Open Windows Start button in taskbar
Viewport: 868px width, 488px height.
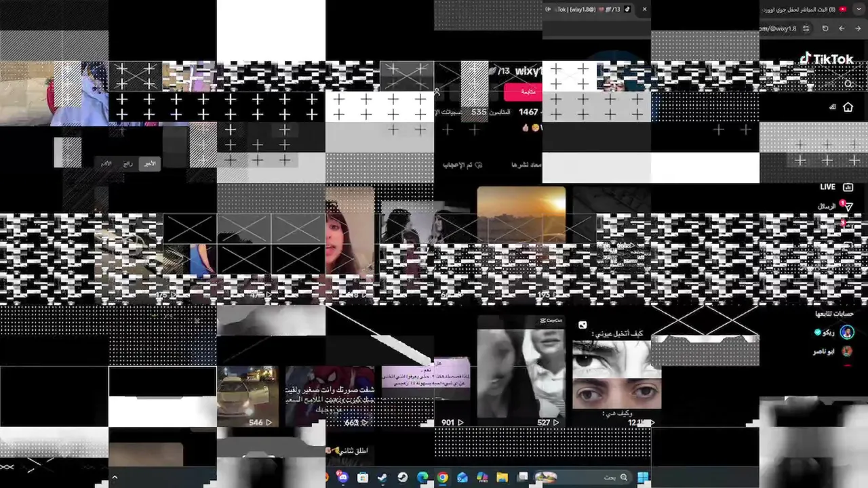(643, 478)
